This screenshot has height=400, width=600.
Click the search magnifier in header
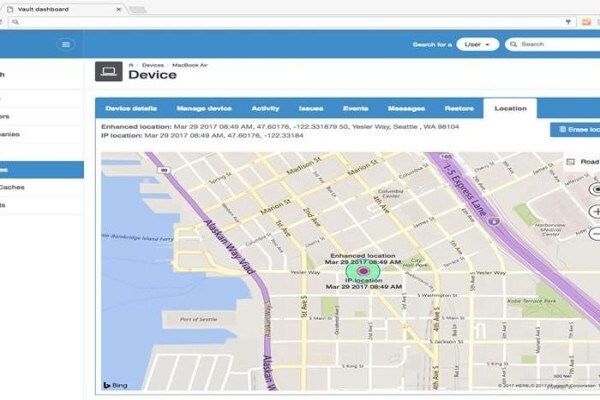pyautogui.click(x=514, y=44)
